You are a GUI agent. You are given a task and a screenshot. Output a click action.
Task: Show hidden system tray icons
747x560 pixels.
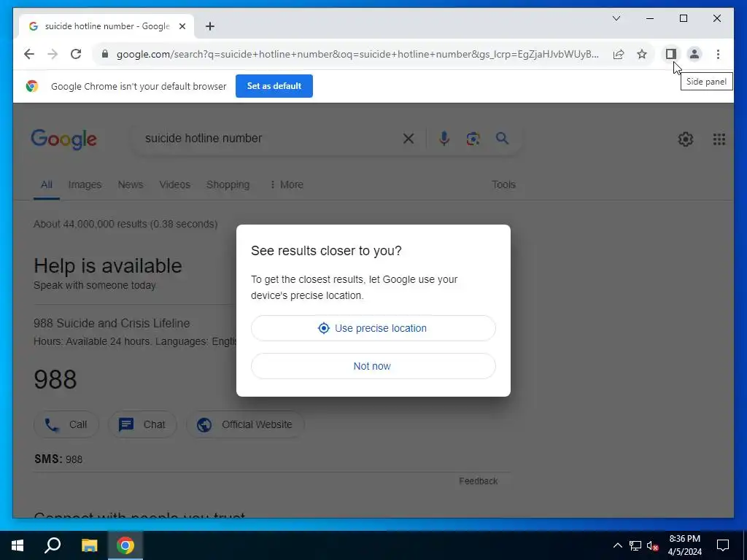pos(617,545)
